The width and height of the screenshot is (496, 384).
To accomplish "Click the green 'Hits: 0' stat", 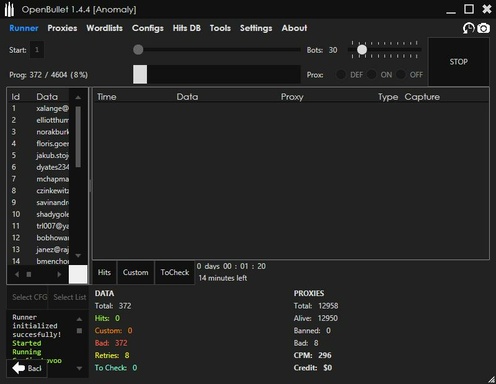I will pyautogui.click(x=107, y=318).
